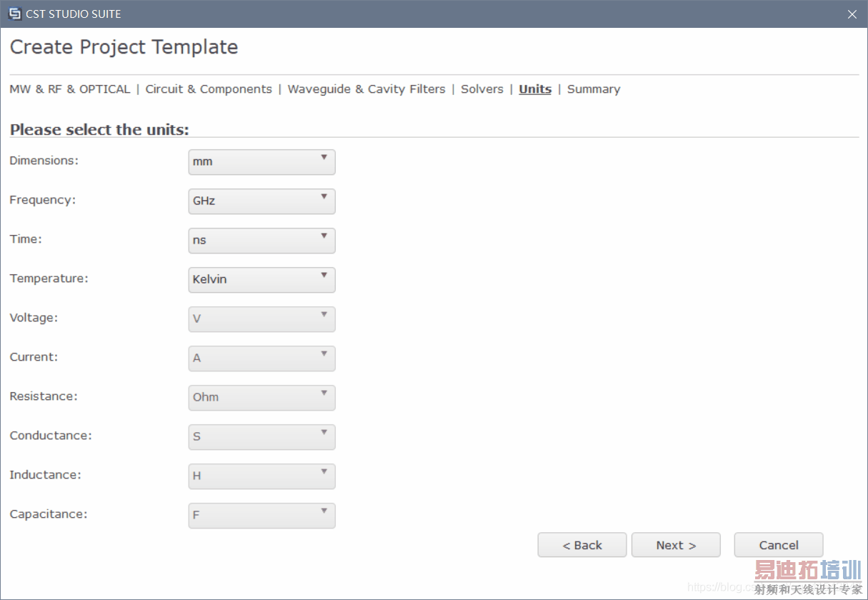Open Waveguide & Cavity Filters step
The image size is (868, 600).
point(366,89)
